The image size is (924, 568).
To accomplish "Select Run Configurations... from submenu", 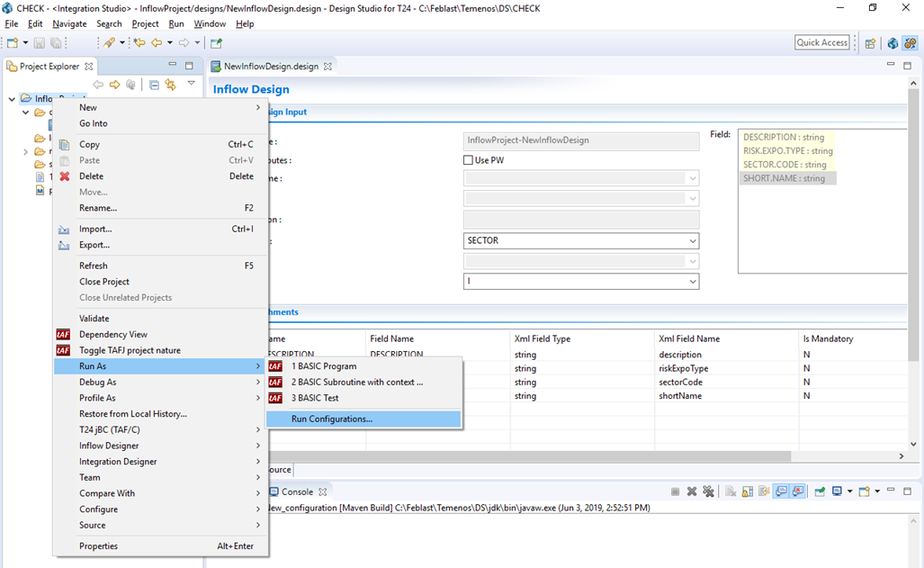I will click(331, 419).
